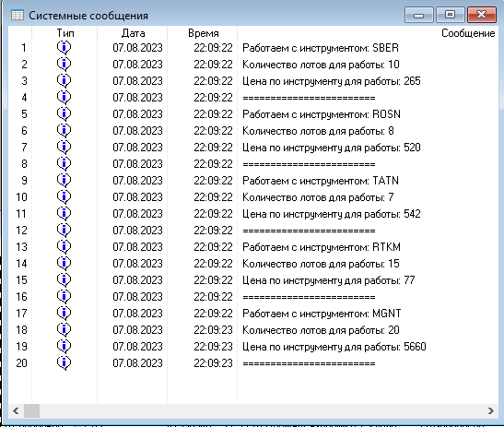Click the info icon in row 8

point(64,164)
